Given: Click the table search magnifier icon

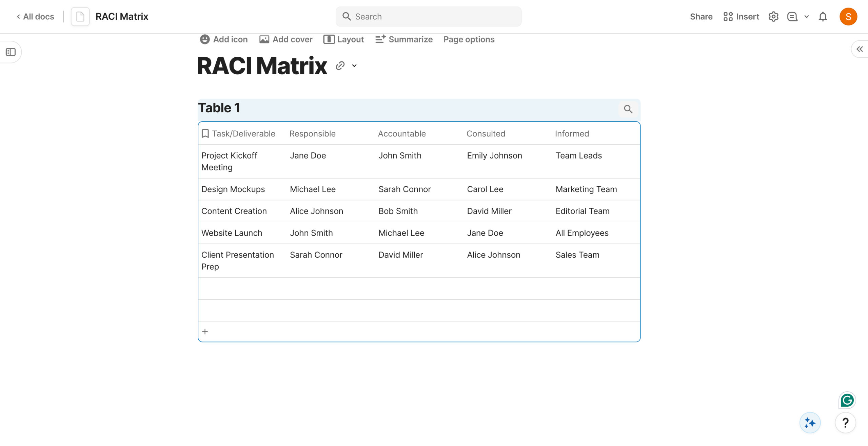Looking at the screenshot, I should [x=628, y=109].
